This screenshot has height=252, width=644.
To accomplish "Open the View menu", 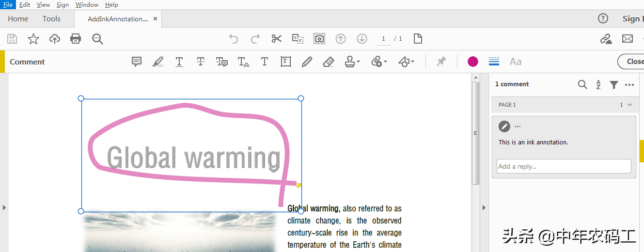I will (43, 4).
